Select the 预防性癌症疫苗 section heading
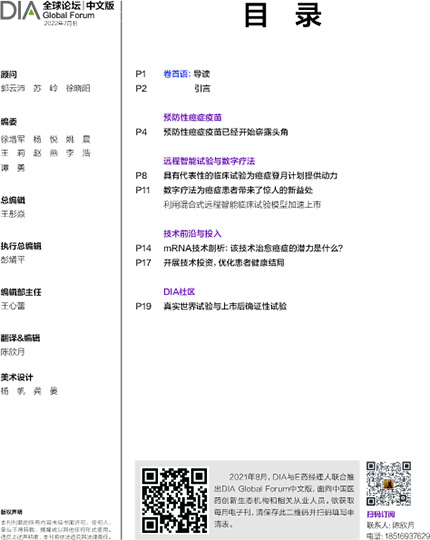This screenshot has width=430, height=540. pyautogui.click(x=192, y=117)
